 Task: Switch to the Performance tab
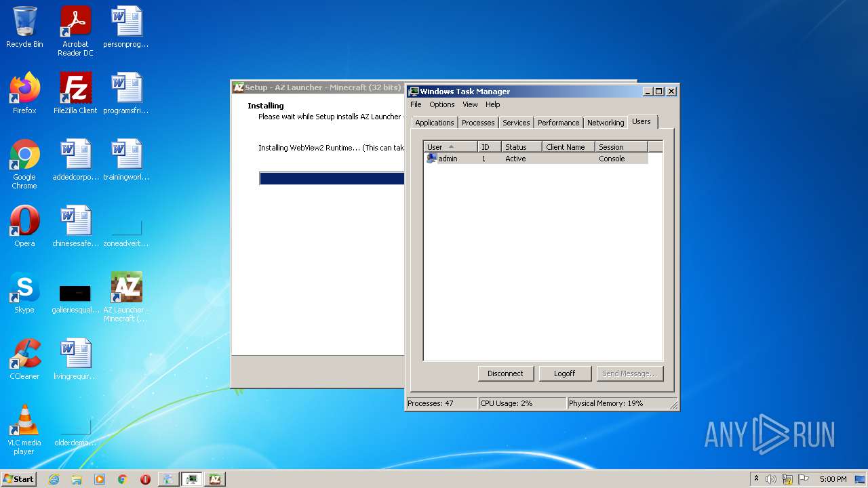(x=559, y=123)
